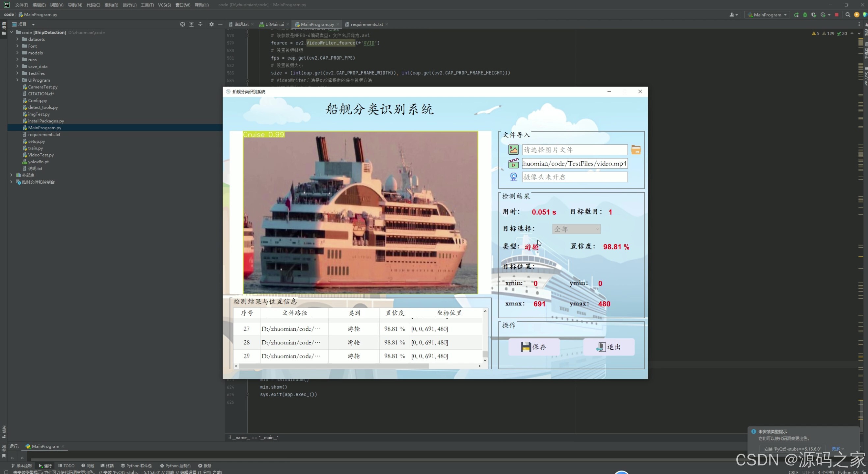
Task: Expand all icon in project panel
Action: 191,24
